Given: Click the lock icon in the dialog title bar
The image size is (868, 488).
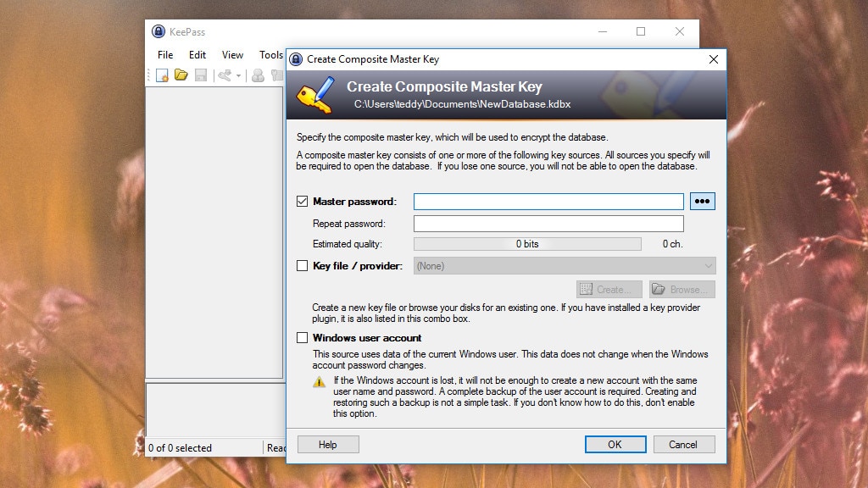Looking at the screenshot, I should point(296,59).
